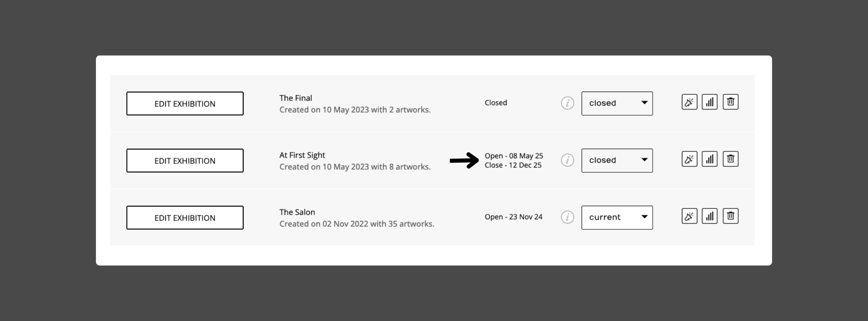The image size is (868, 321).
Task: Click the party popper icon for At First Sight
Action: [689, 159]
